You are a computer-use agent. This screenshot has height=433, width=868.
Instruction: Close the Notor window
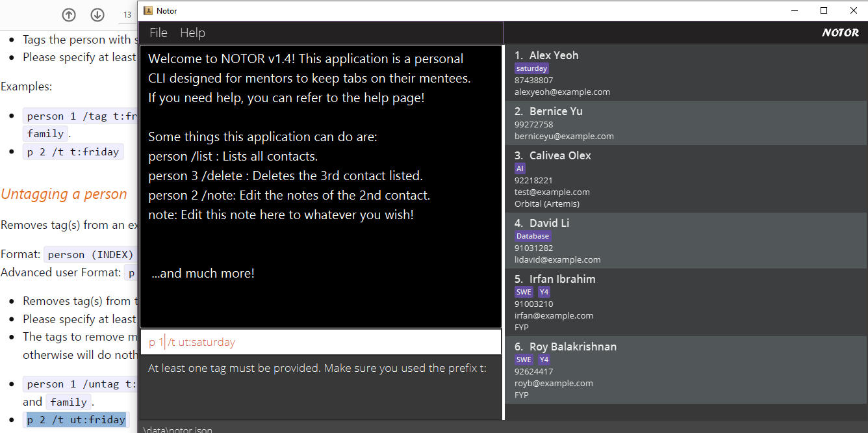pyautogui.click(x=854, y=10)
